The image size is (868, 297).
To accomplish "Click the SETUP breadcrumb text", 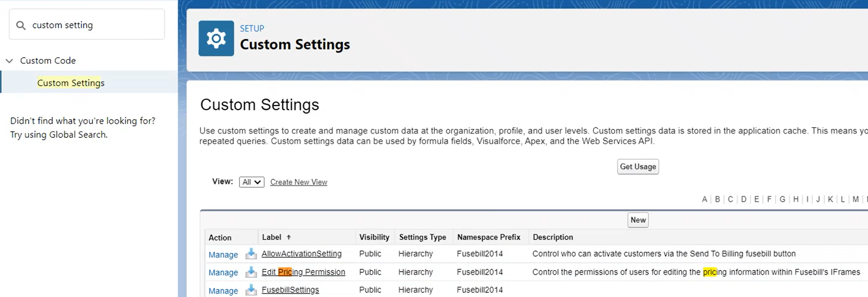I will (252, 28).
